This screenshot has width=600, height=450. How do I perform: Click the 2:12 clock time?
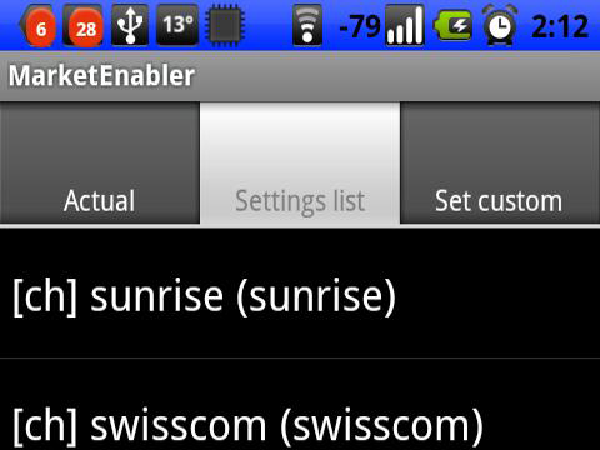559,26
